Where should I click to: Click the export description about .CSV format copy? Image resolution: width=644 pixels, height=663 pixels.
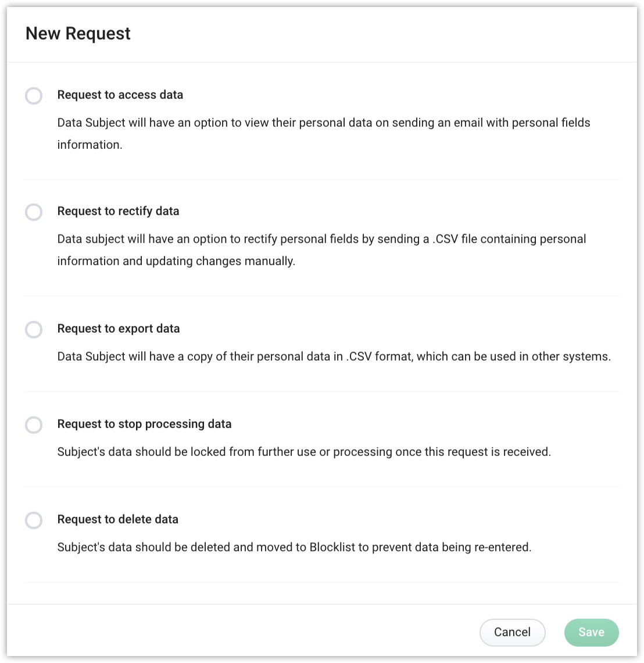[x=334, y=357]
